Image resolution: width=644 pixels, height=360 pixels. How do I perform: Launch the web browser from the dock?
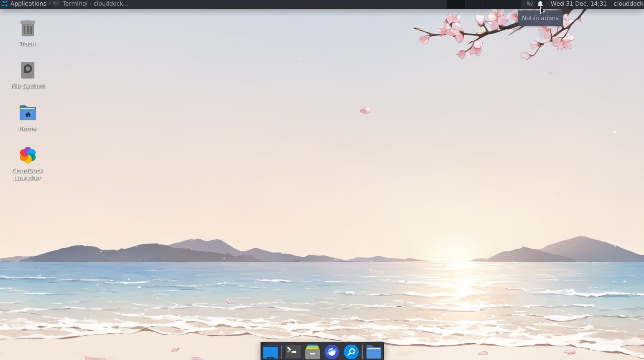click(x=332, y=352)
